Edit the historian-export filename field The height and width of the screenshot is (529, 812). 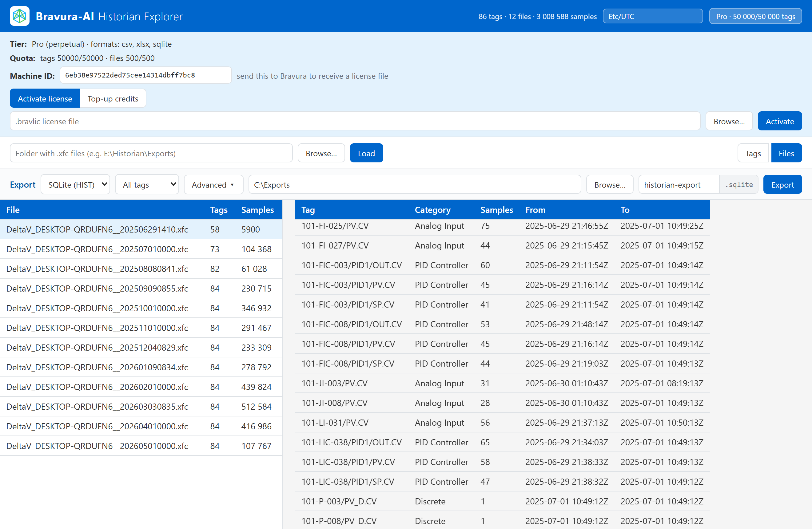(x=679, y=185)
